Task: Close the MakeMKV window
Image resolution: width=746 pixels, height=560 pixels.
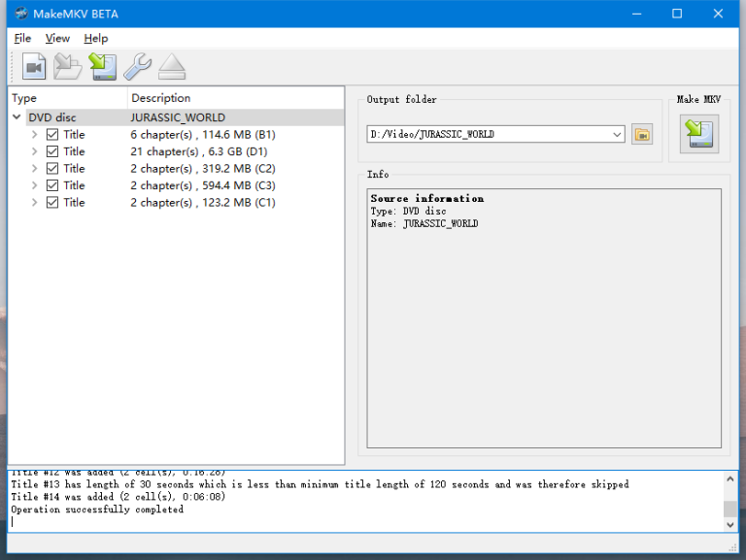Action: 718,14
